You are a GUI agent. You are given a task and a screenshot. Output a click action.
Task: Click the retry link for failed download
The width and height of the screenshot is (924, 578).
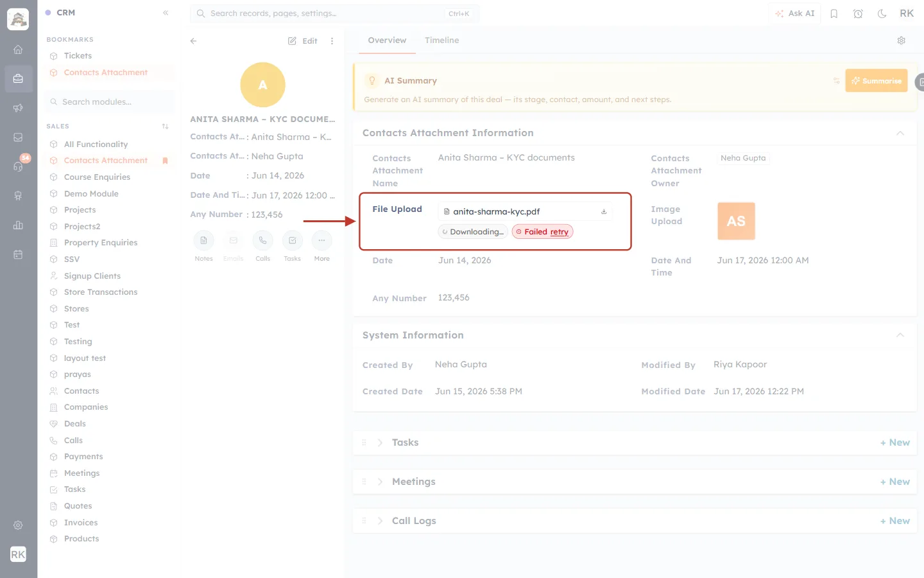(559, 232)
